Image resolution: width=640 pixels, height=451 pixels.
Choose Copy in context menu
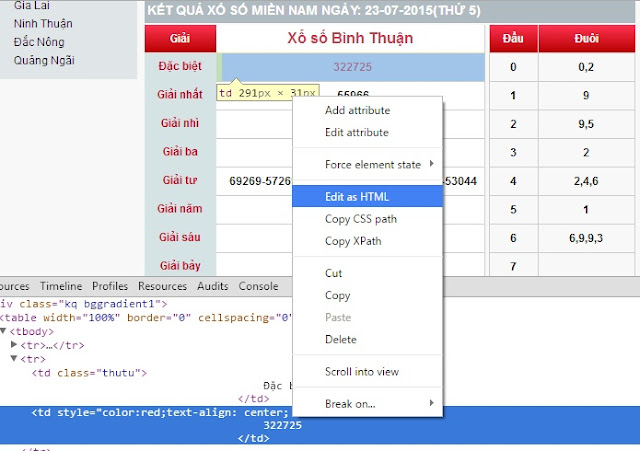pyautogui.click(x=367, y=295)
